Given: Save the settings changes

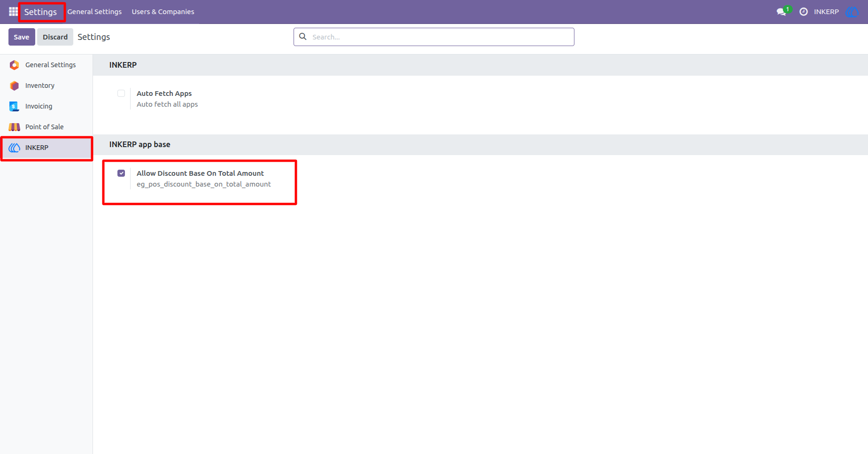Looking at the screenshot, I should [x=22, y=37].
